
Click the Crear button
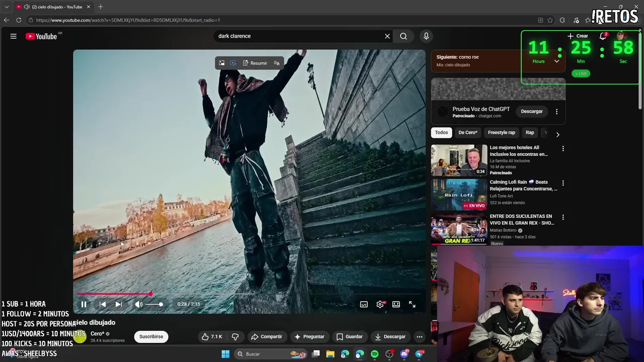pyautogui.click(x=578, y=36)
